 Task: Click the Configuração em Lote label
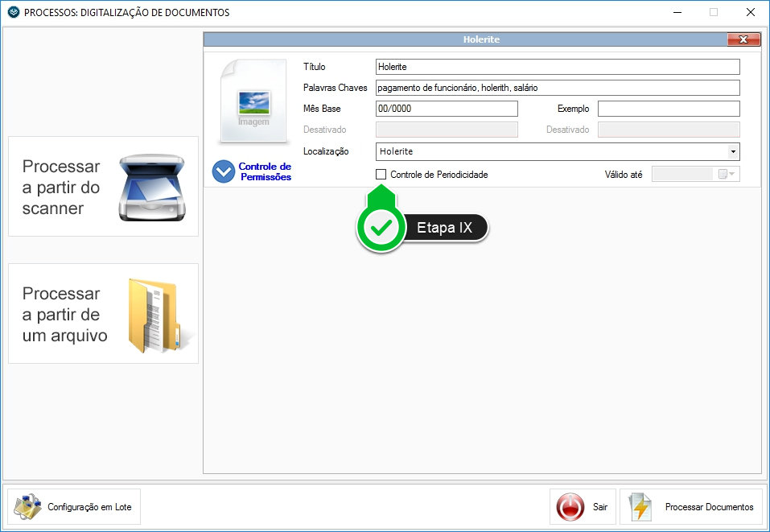(x=89, y=507)
